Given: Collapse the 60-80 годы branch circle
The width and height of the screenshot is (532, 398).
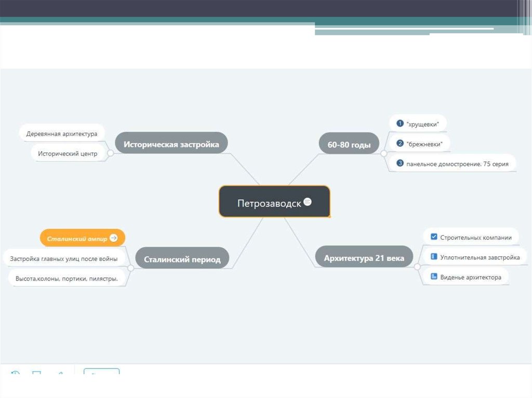Looking at the screenshot, I should [x=383, y=154].
